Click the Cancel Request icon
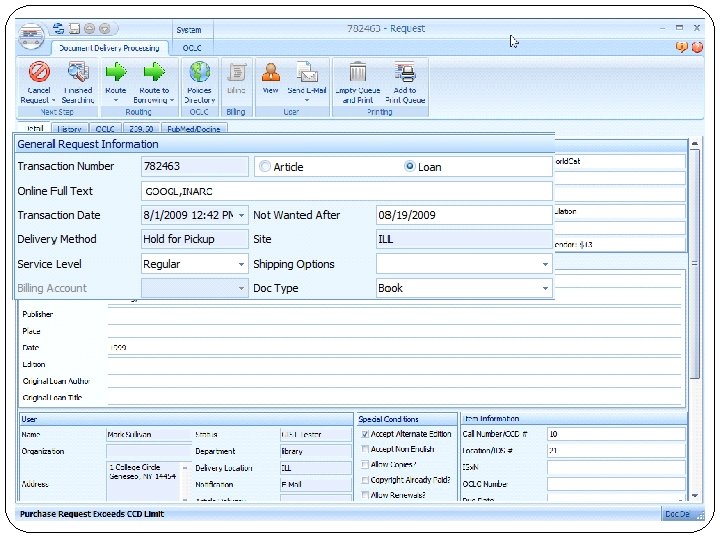The height and width of the screenshot is (540, 720). pos(39,72)
